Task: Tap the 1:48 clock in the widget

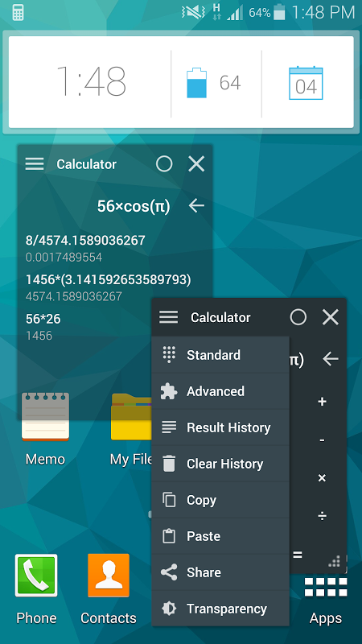Action: pyautogui.click(x=91, y=82)
